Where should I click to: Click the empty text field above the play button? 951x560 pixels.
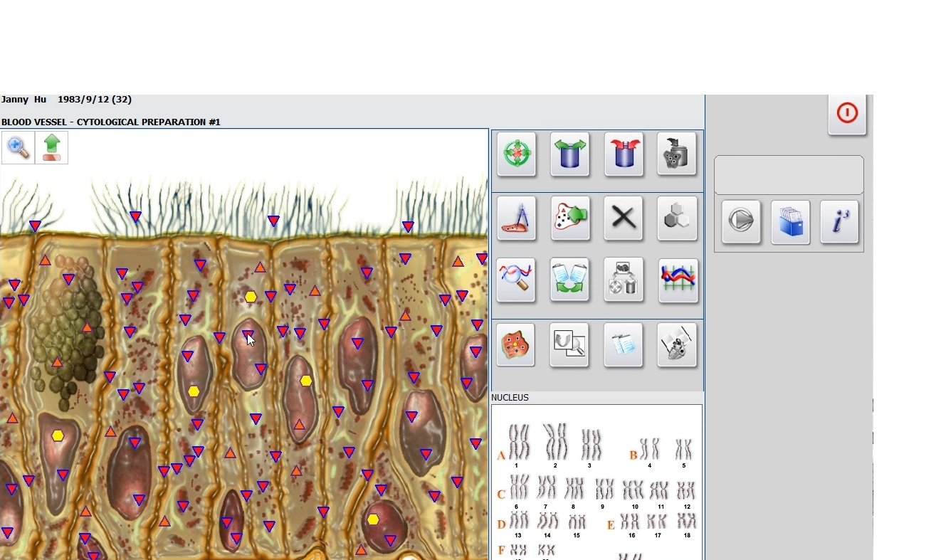(789, 175)
